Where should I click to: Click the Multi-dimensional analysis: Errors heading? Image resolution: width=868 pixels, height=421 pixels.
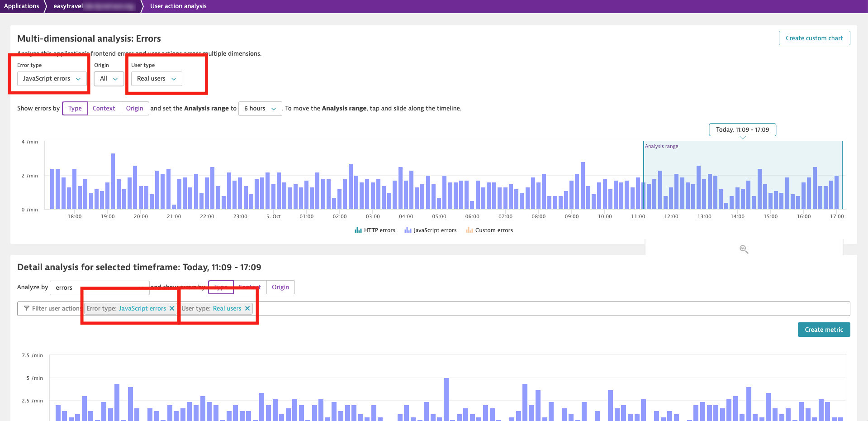point(89,38)
